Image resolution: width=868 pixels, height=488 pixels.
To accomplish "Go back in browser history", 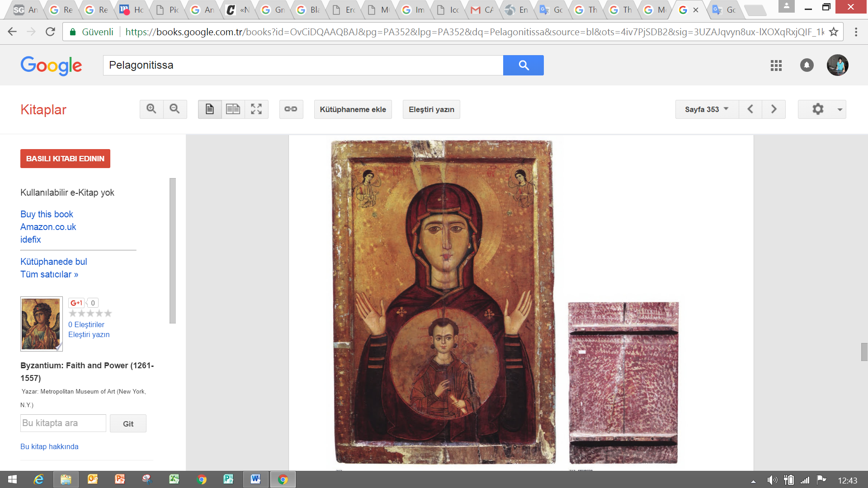I will click(x=12, y=32).
